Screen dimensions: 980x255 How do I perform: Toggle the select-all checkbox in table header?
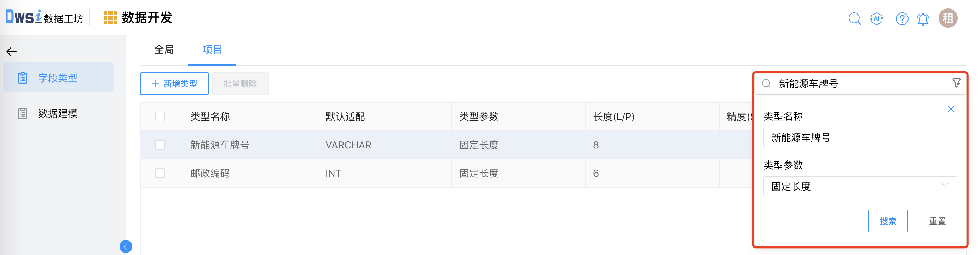point(160,117)
